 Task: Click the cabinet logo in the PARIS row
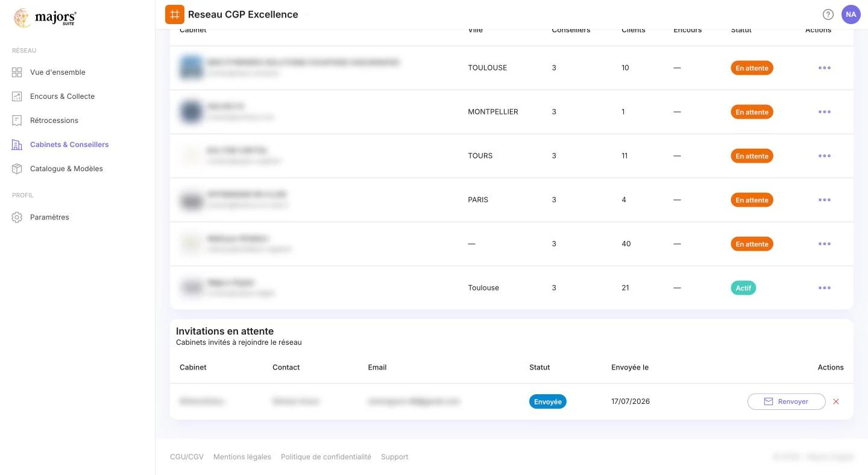tap(192, 200)
